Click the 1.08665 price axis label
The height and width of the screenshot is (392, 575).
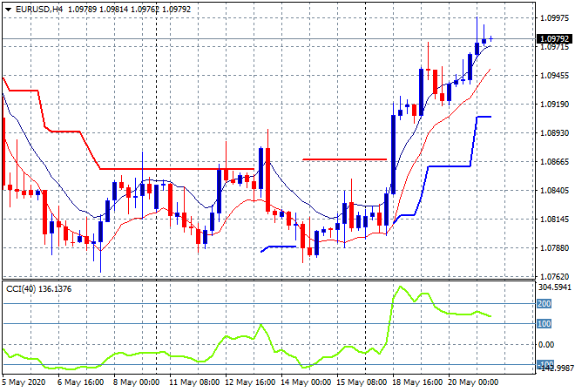coord(555,162)
